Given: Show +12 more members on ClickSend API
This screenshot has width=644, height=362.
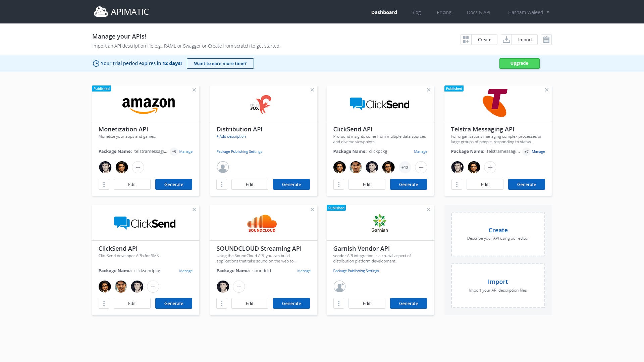Looking at the screenshot, I should (x=405, y=167).
